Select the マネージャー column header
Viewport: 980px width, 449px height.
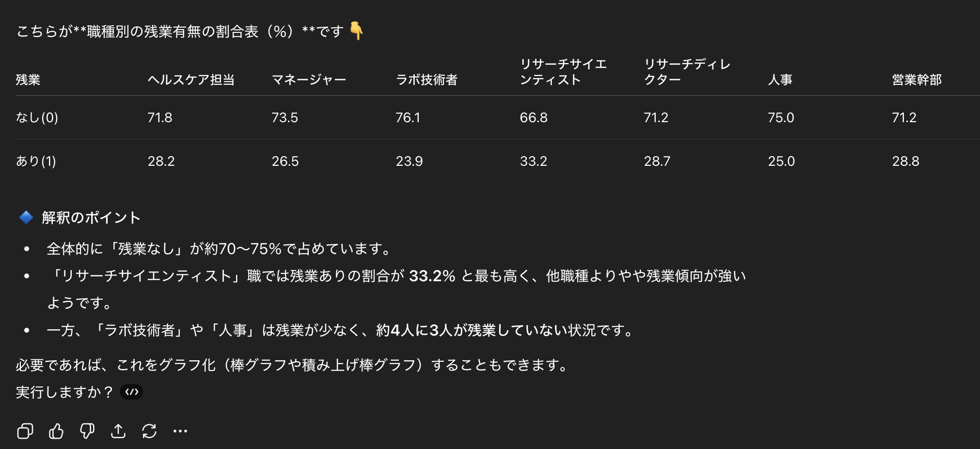click(x=309, y=80)
